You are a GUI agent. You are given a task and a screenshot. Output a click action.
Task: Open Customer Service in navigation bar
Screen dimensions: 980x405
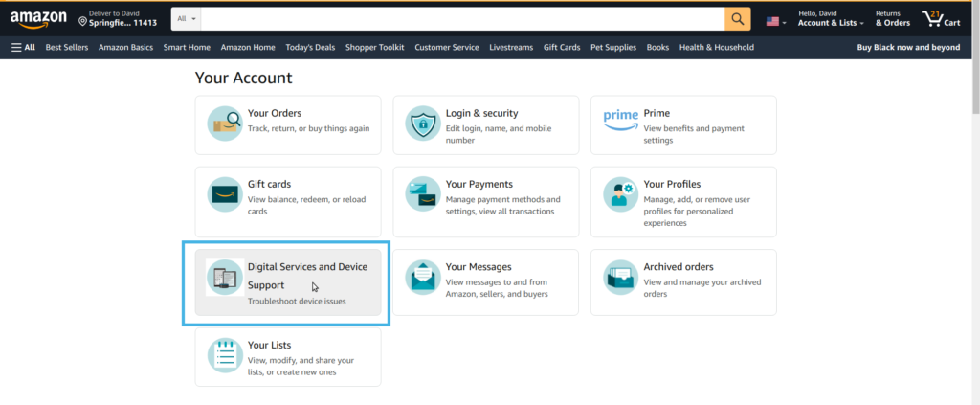coord(447,48)
